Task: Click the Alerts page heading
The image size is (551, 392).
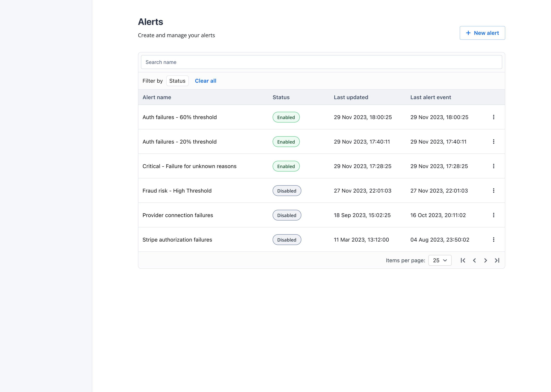Action: [151, 22]
